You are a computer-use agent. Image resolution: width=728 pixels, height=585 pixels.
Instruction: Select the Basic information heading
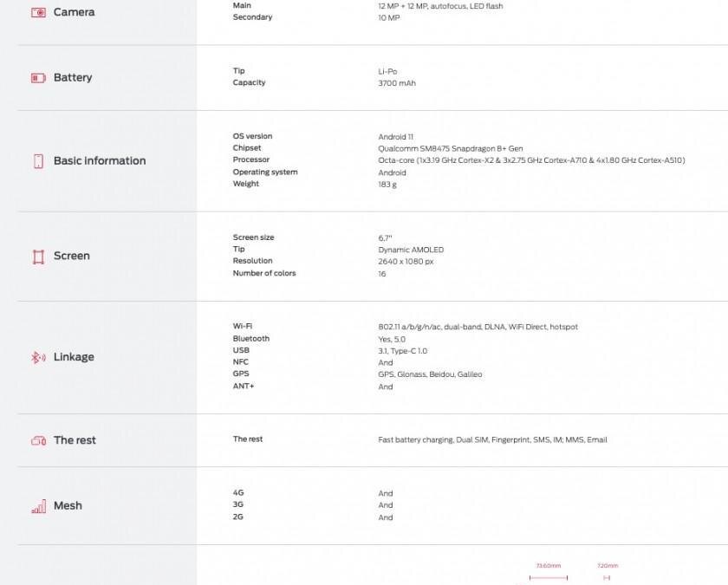(100, 161)
